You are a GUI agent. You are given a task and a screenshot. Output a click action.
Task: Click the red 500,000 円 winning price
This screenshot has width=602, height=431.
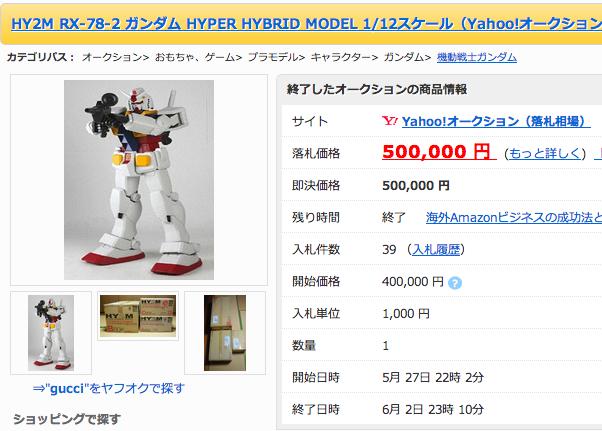pyautogui.click(x=437, y=151)
